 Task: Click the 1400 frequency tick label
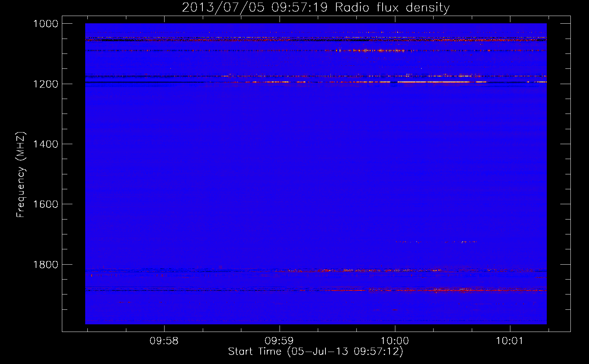click(46, 144)
